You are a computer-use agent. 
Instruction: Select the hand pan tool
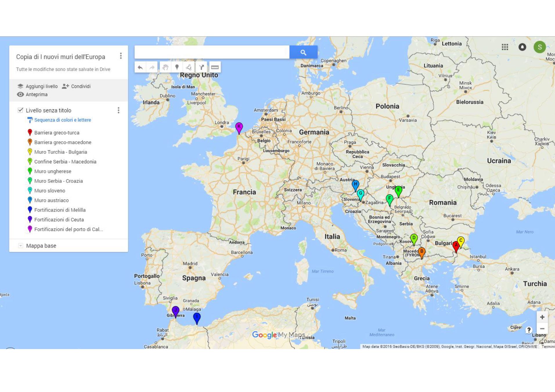tap(165, 67)
